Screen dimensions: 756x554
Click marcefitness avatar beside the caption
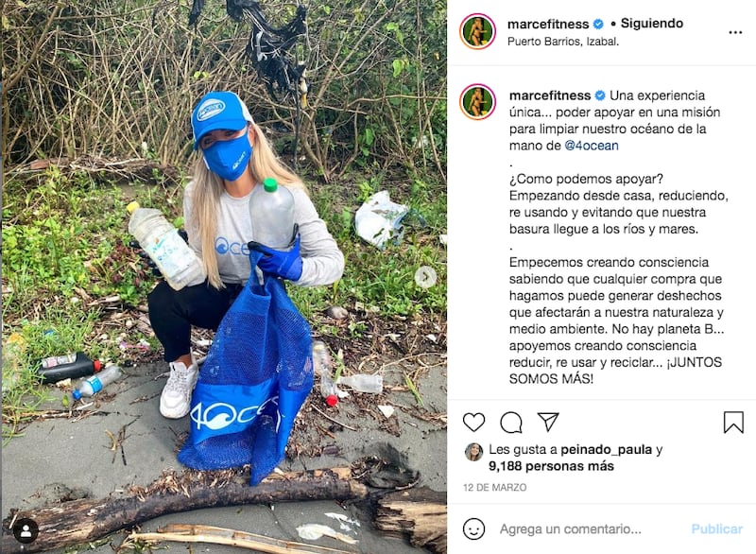click(477, 102)
